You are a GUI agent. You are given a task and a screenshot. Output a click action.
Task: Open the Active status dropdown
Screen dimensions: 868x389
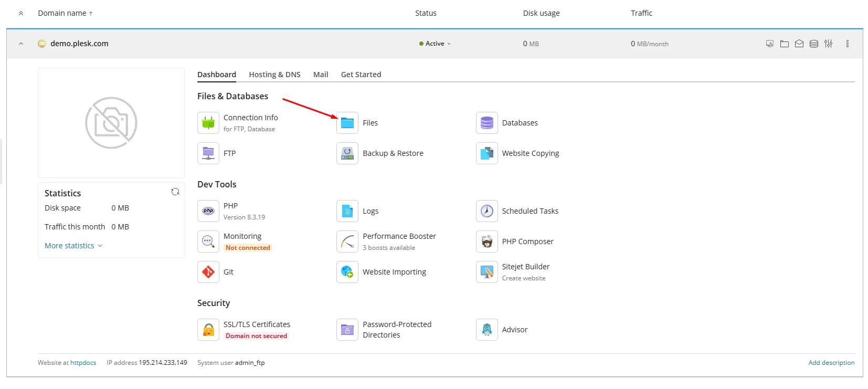click(x=435, y=44)
